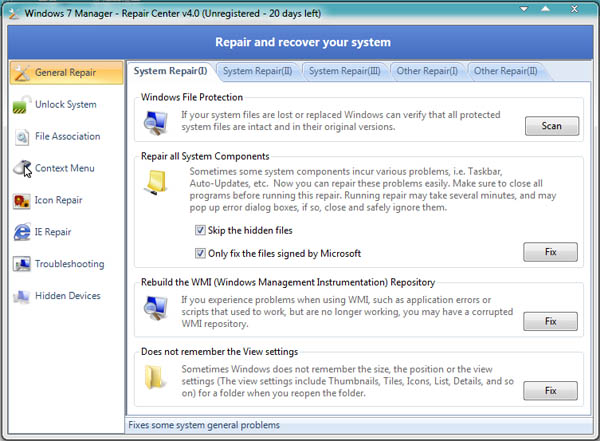Click the Icon Repair sidebar icon
This screenshot has width=600, height=441.
21,201
